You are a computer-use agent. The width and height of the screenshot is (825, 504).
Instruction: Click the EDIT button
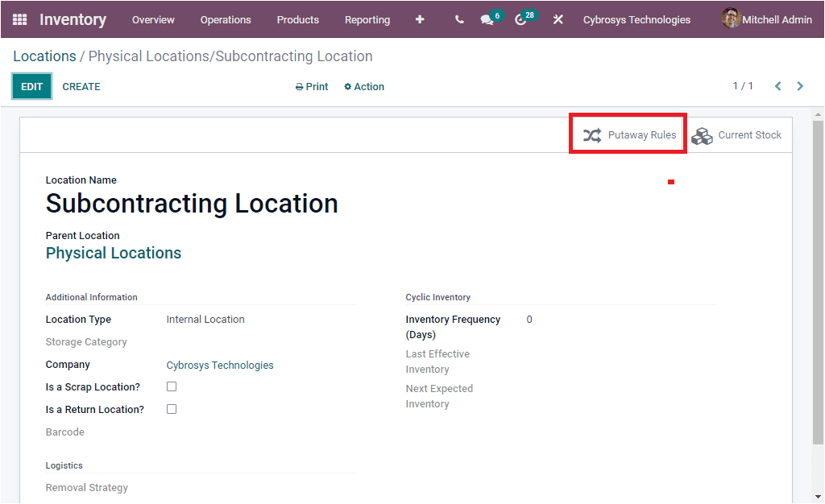(31, 85)
